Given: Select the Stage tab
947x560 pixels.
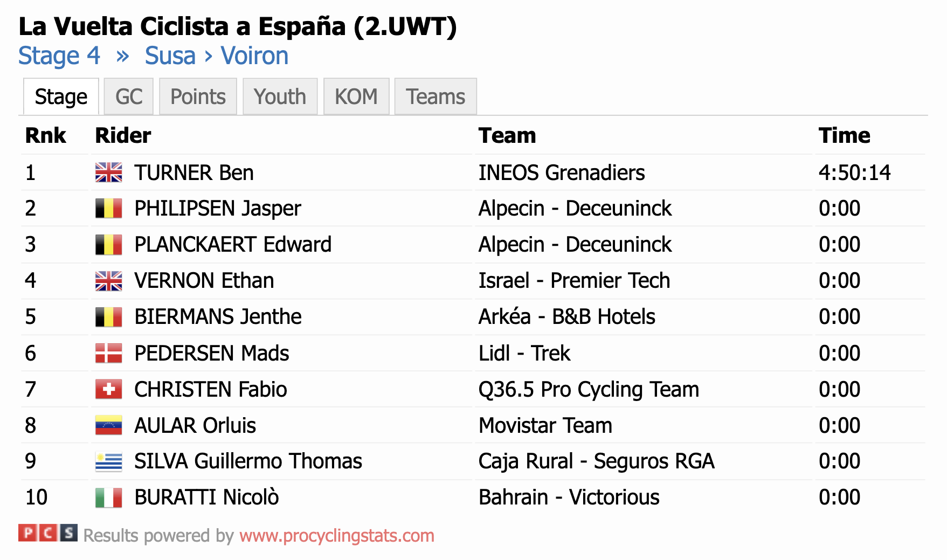Looking at the screenshot, I should (x=61, y=96).
